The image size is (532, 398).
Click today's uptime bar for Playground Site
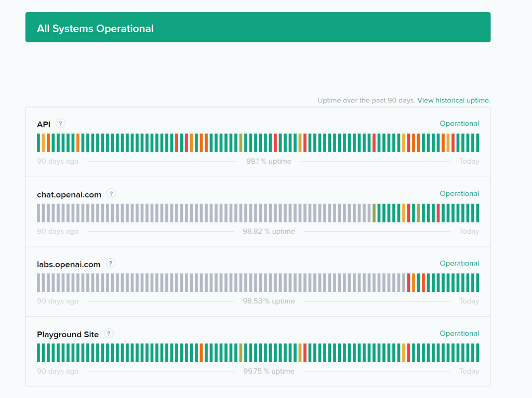pos(478,353)
